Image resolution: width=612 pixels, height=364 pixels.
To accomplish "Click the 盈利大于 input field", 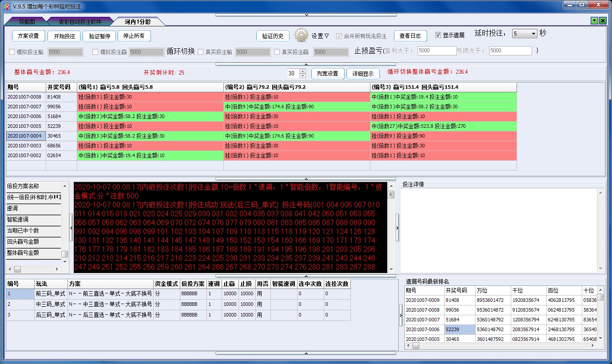I will (437, 51).
